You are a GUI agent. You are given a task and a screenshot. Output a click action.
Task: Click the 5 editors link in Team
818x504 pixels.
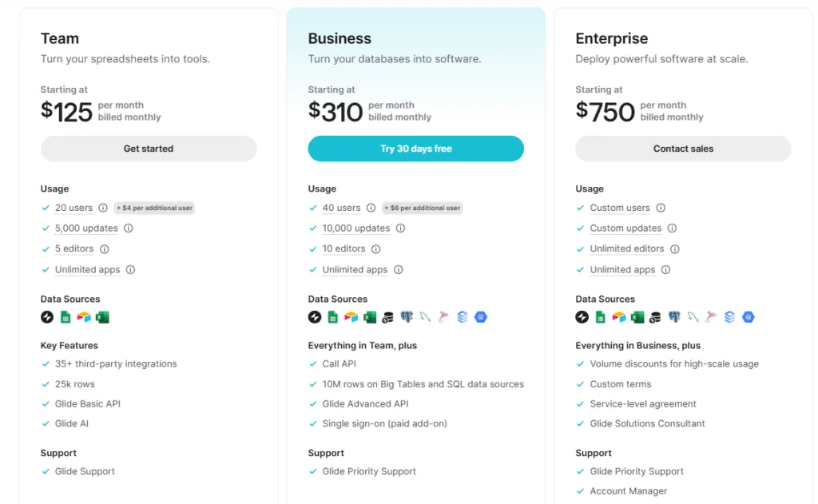(74, 249)
